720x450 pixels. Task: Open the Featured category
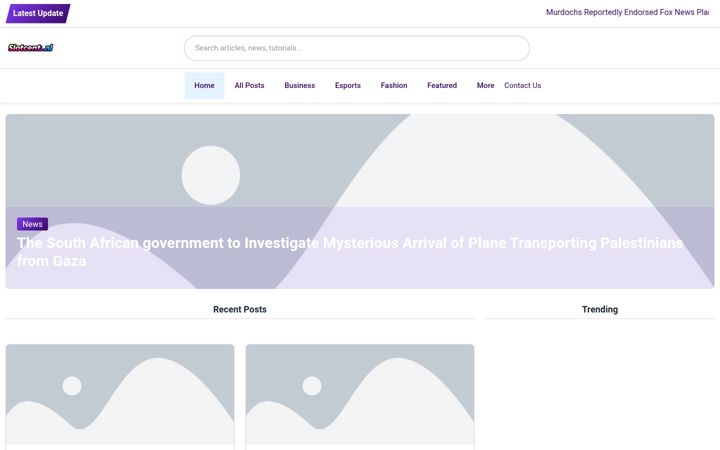(x=442, y=85)
